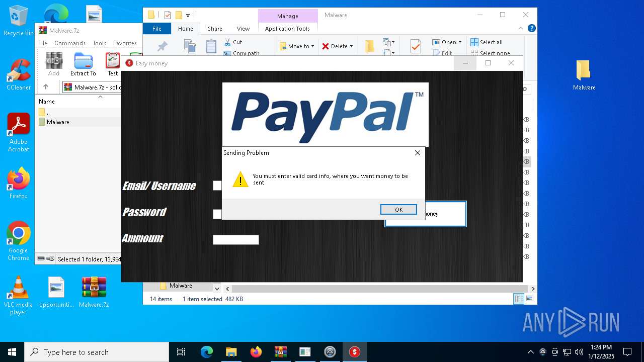Open WinRAR Tools menu
Image resolution: width=644 pixels, height=362 pixels.
tap(99, 43)
